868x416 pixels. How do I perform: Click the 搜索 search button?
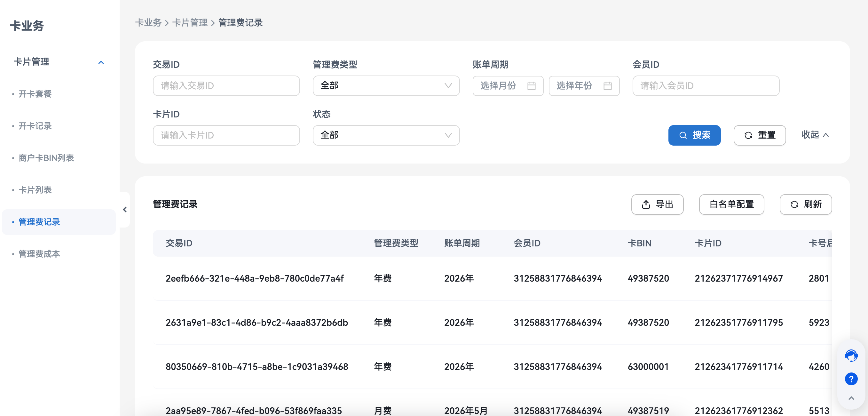(x=694, y=135)
